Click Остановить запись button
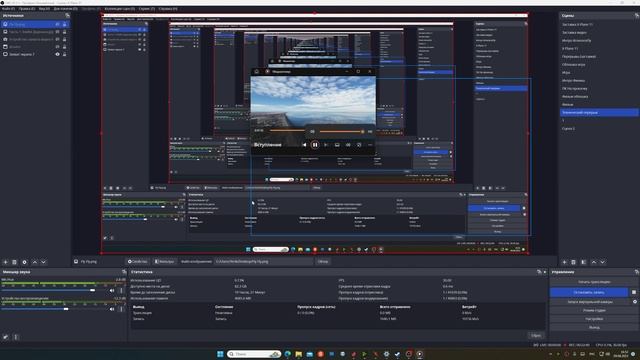 589,292
